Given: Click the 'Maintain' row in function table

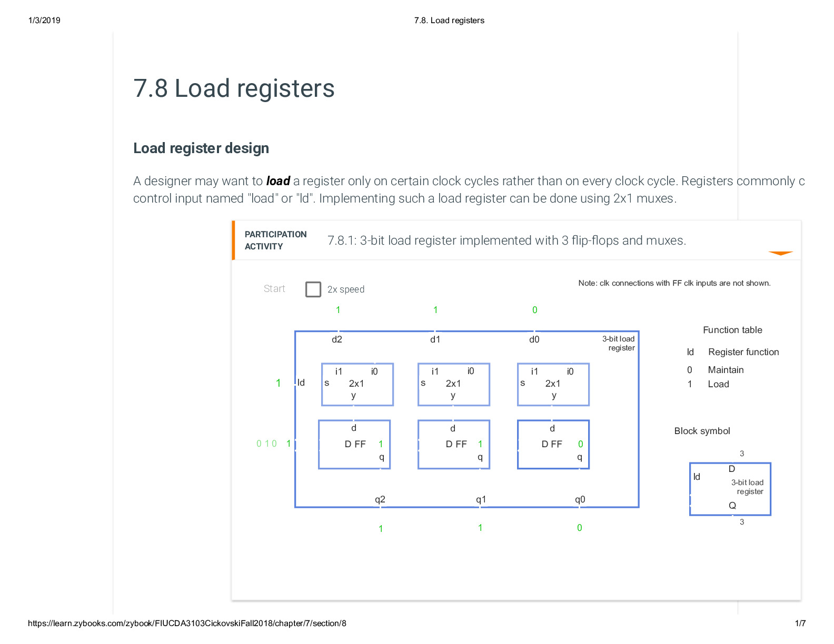Looking at the screenshot, I should click(716, 370).
